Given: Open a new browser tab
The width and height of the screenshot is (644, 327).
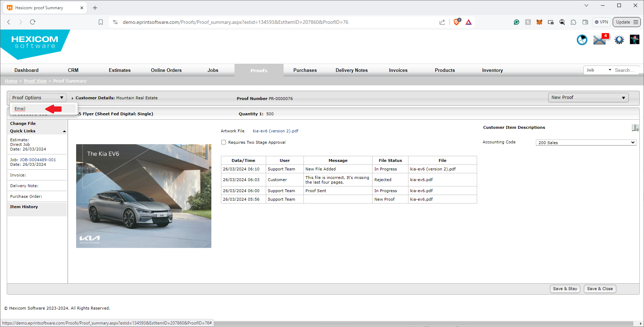Looking at the screenshot, I should 95,8.
